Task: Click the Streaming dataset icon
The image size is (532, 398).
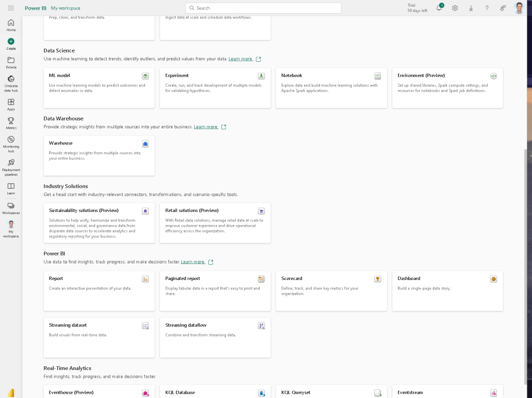Action: coord(145,326)
